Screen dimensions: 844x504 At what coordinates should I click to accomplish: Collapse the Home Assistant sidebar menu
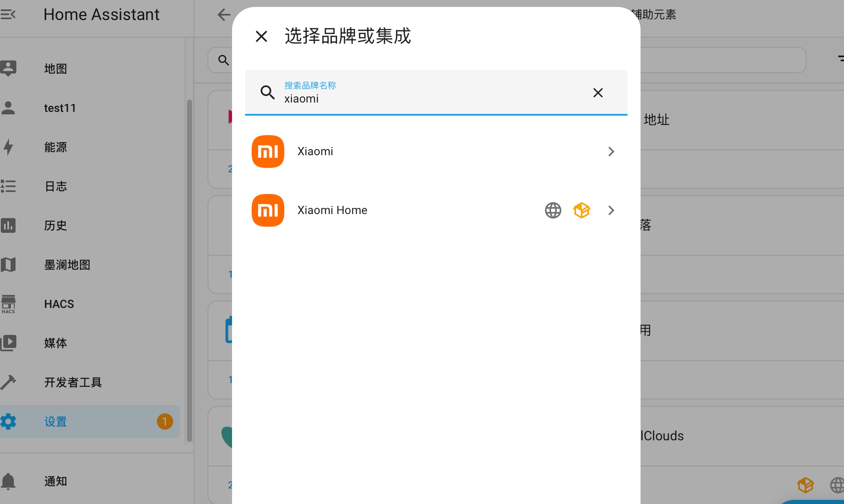[8, 15]
